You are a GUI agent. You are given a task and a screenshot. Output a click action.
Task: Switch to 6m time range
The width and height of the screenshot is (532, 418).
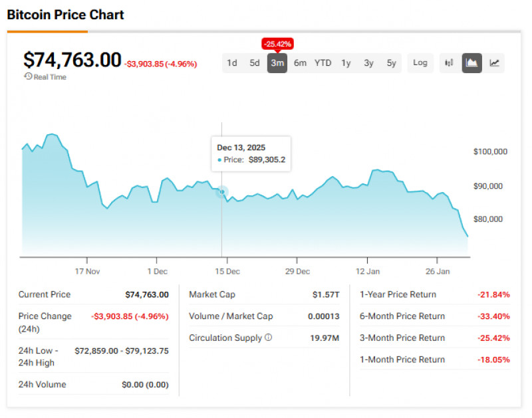pos(300,63)
